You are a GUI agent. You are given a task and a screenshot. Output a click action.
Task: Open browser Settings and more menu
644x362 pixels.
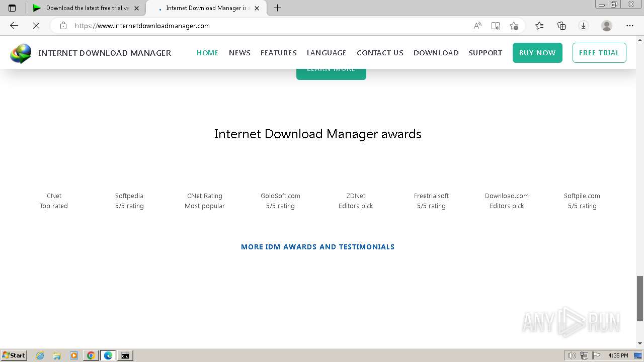pyautogui.click(x=630, y=26)
